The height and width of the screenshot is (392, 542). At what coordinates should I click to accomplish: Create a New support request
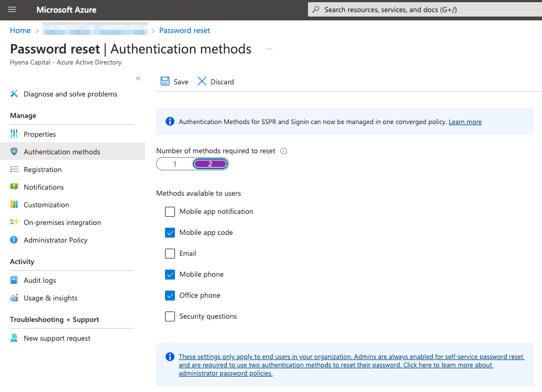(x=57, y=338)
